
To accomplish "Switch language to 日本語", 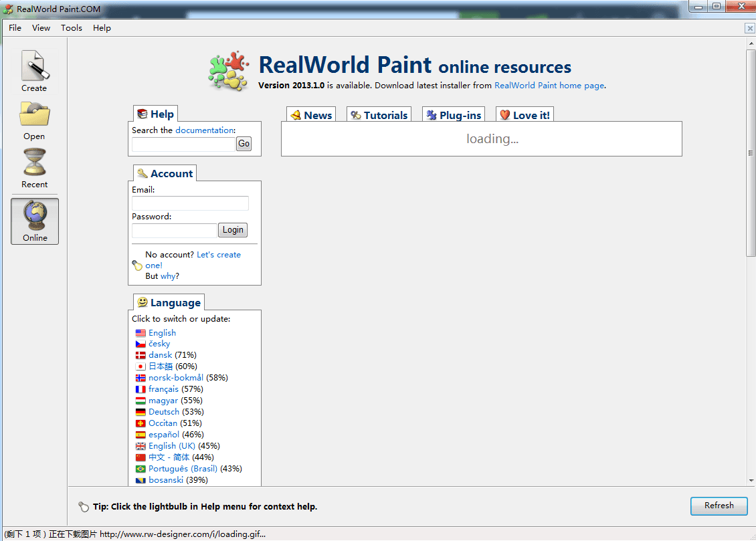I will click(161, 366).
